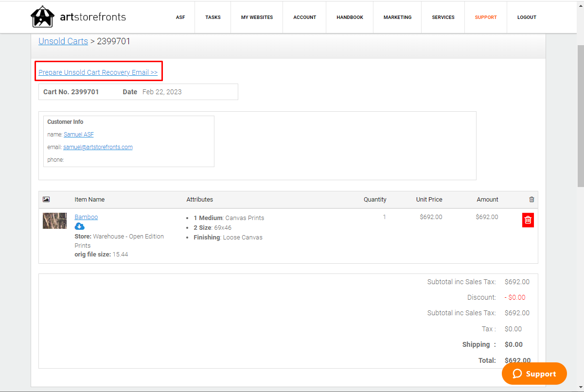Open the ASF menu item
584x392 pixels.
(180, 17)
